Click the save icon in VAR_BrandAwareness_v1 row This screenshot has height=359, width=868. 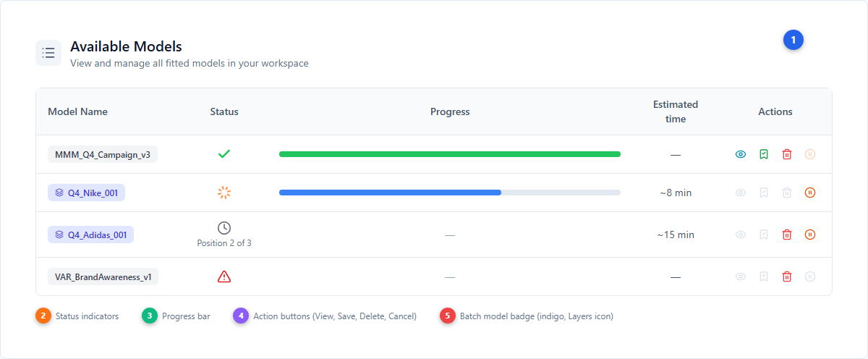[764, 276]
